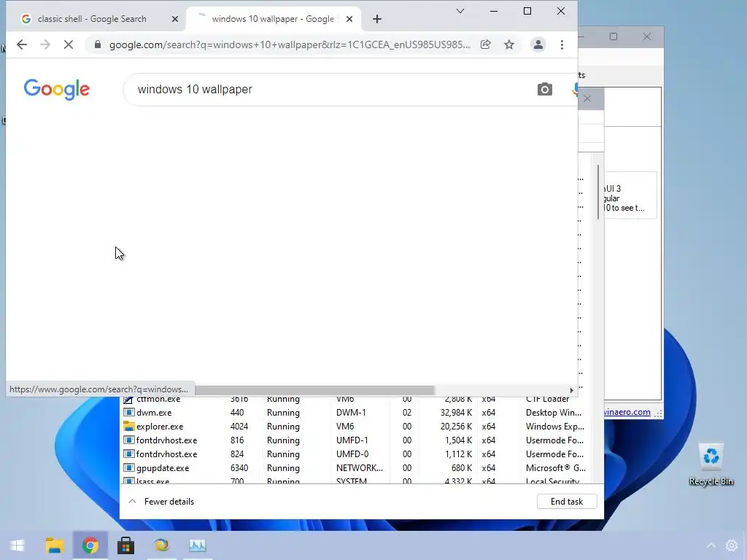
Task: Open Chrome profile avatar menu
Action: tap(538, 44)
